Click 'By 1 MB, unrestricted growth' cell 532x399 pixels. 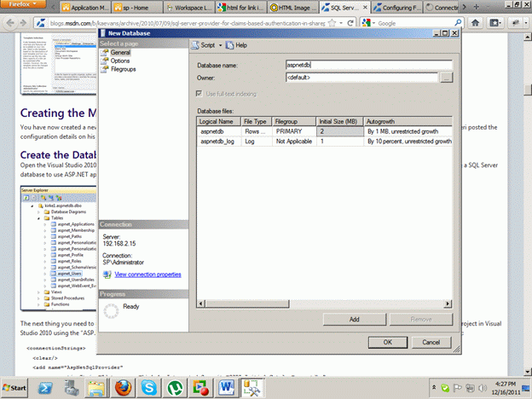408,131
